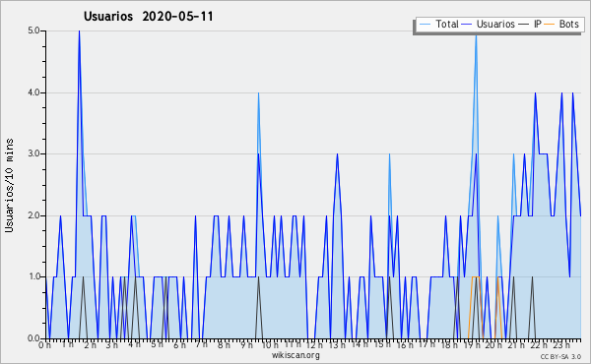The width and height of the screenshot is (591, 364).
Task: Click the orange Bots plateau near 19 h
Action: 476,277
